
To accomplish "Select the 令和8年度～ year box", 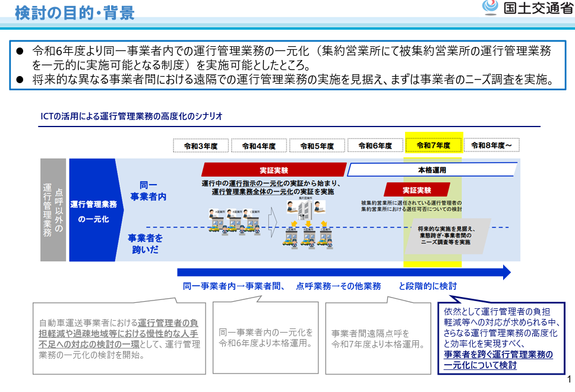I will point(491,146).
